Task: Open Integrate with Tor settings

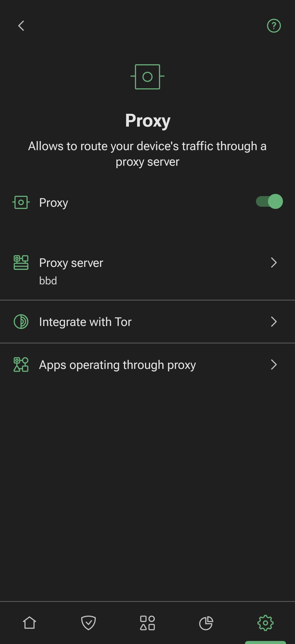Action: [x=85, y=322]
